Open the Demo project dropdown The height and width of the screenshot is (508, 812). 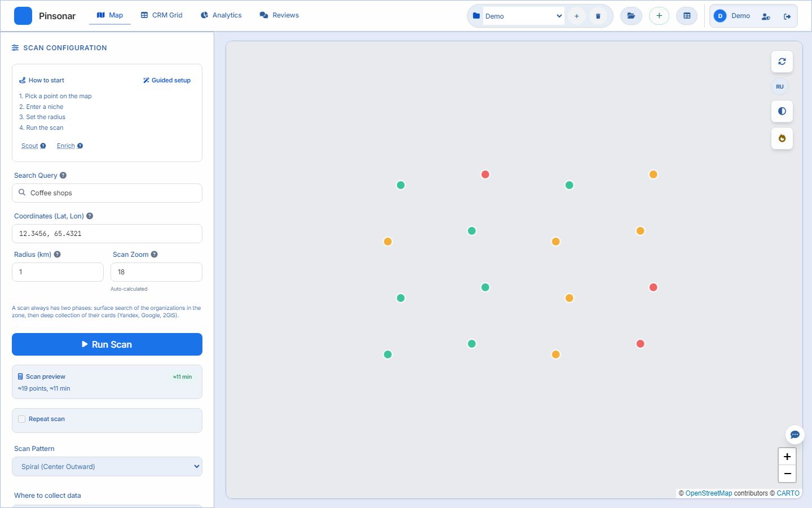click(523, 16)
